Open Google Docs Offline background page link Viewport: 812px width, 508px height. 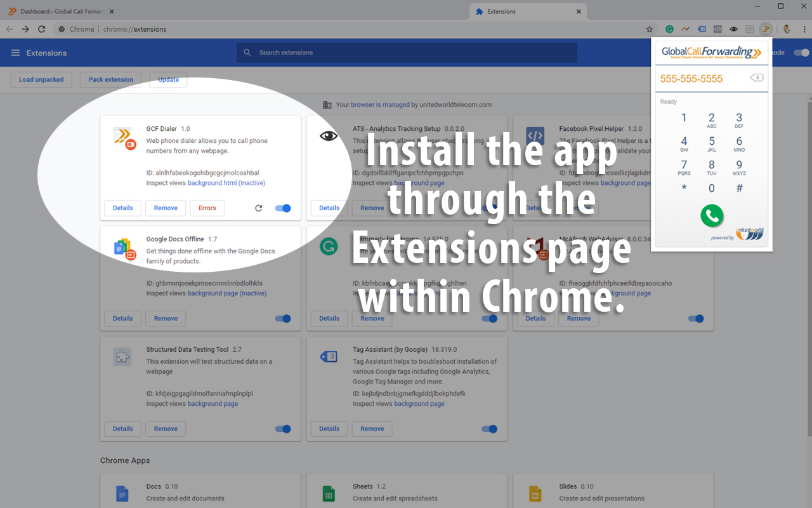[227, 293]
